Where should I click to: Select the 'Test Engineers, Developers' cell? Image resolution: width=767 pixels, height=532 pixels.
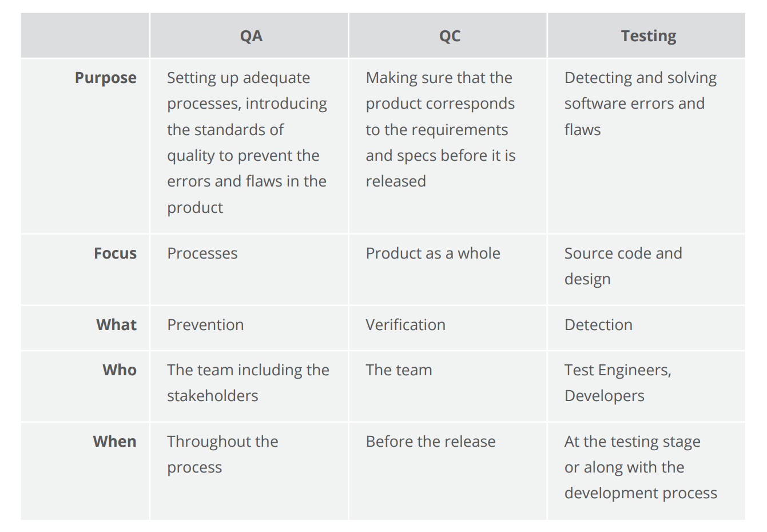pos(618,383)
